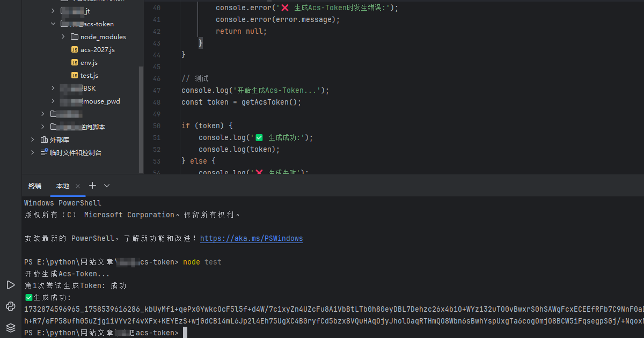This screenshot has width=644, height=338.
Task: Click 'if (token) {' code line
Action: pyautogui.click(x=207, y=126)
